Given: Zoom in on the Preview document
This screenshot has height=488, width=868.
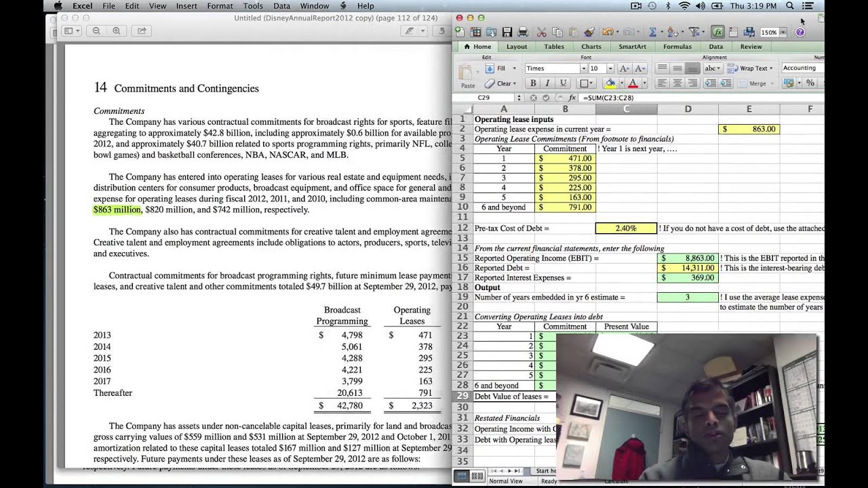Looking at the screenshot, I should [x=117, y=30].
